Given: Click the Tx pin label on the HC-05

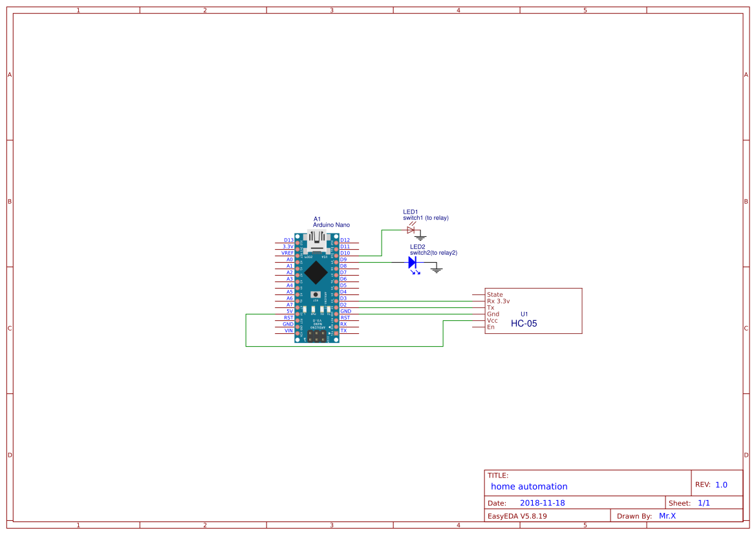Looking at the screenshot, I should point(490,307).
